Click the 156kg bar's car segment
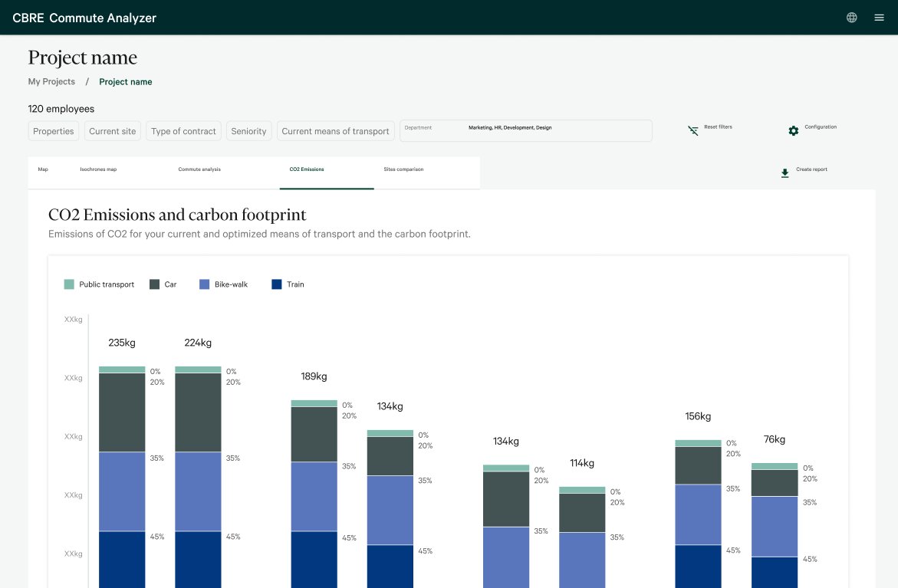 pos(698,466)
